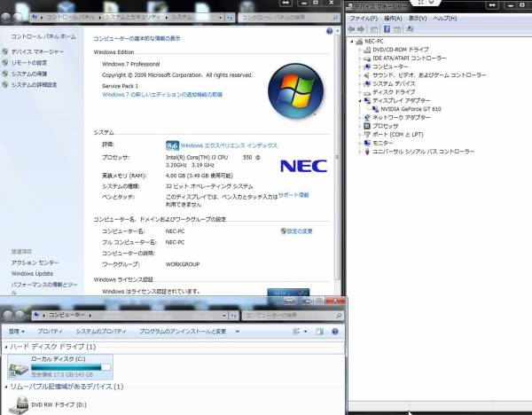Screen dimensions: 532x415
Task: Click toolbar overflow chevron in Computer window
Action: pos(238,332)
